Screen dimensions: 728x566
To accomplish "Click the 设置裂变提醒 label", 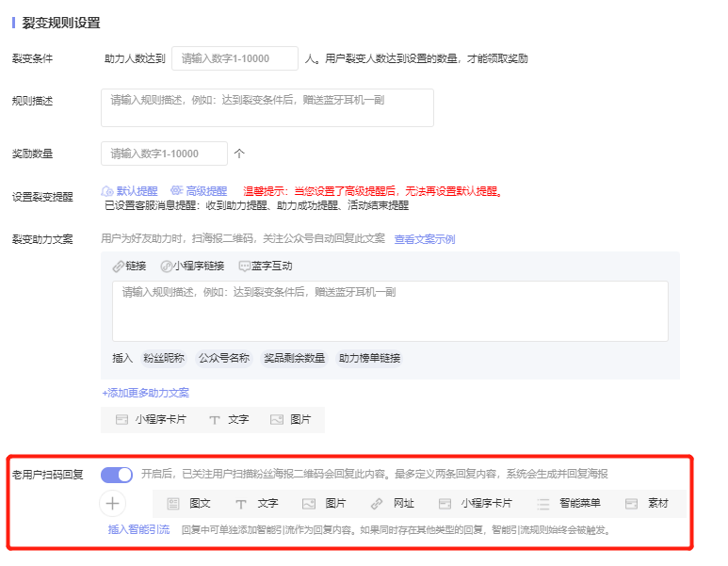I will tap(42, 197).
